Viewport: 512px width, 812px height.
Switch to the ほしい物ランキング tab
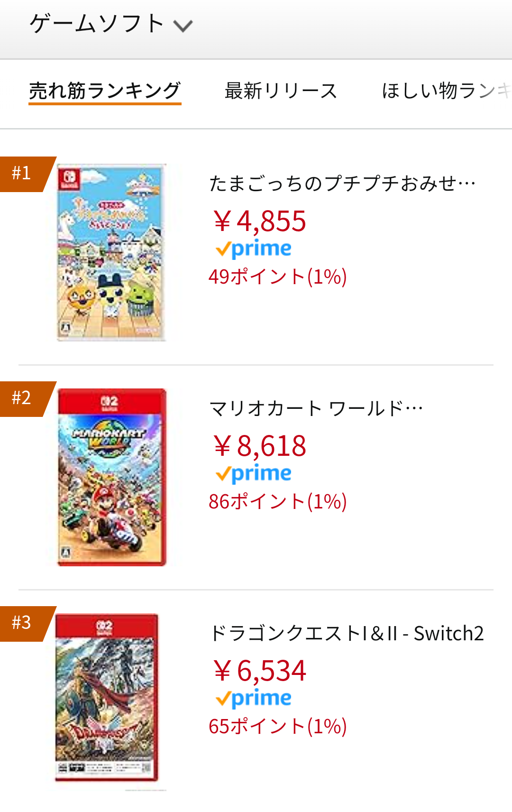tap(447, 91)
